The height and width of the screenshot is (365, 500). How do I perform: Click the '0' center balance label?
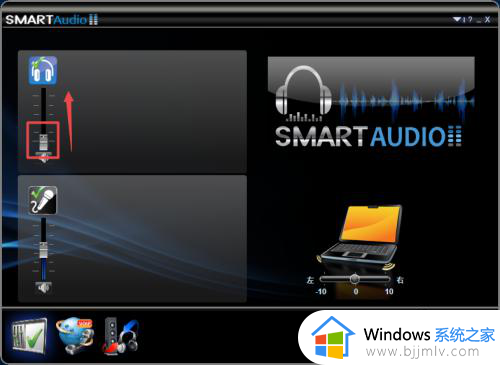[x=356, y=292]
